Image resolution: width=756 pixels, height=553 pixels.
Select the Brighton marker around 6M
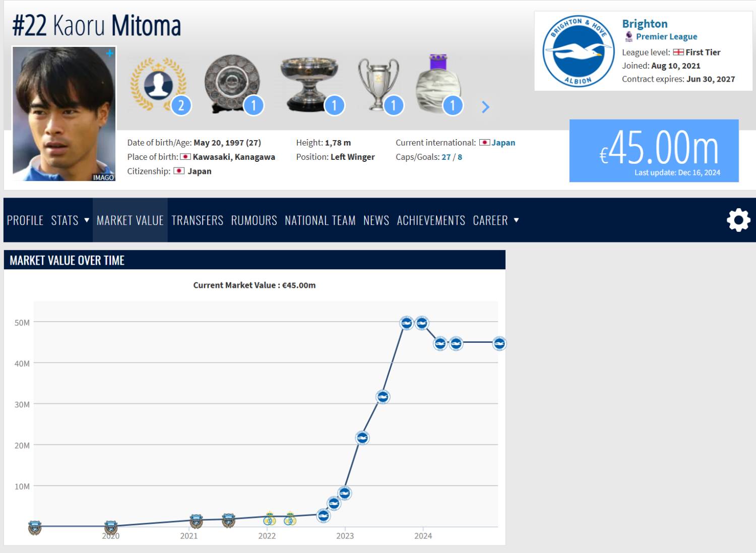coord(334,503)
